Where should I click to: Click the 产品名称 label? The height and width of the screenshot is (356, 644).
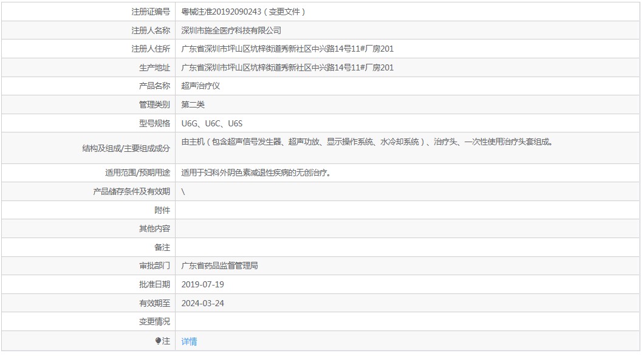click(x=154, y=86)
